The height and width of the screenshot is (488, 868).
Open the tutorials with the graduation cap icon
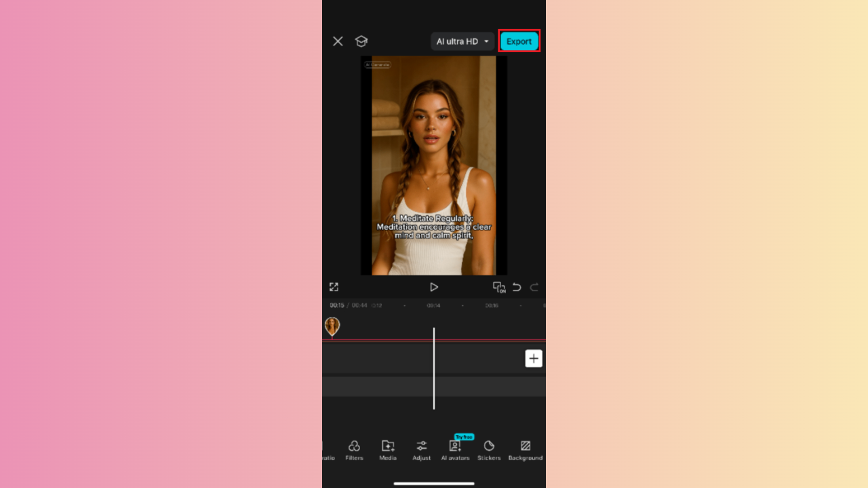(x=361, y=41)
